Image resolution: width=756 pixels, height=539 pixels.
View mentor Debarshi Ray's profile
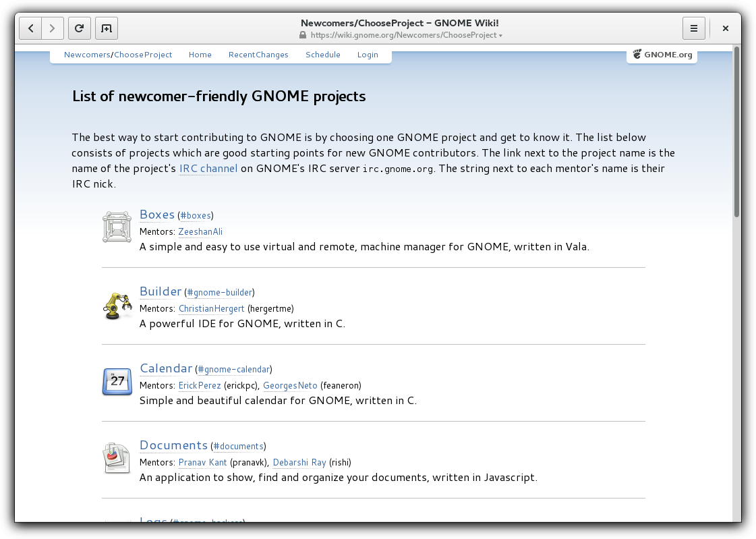[x=299, y=462]
